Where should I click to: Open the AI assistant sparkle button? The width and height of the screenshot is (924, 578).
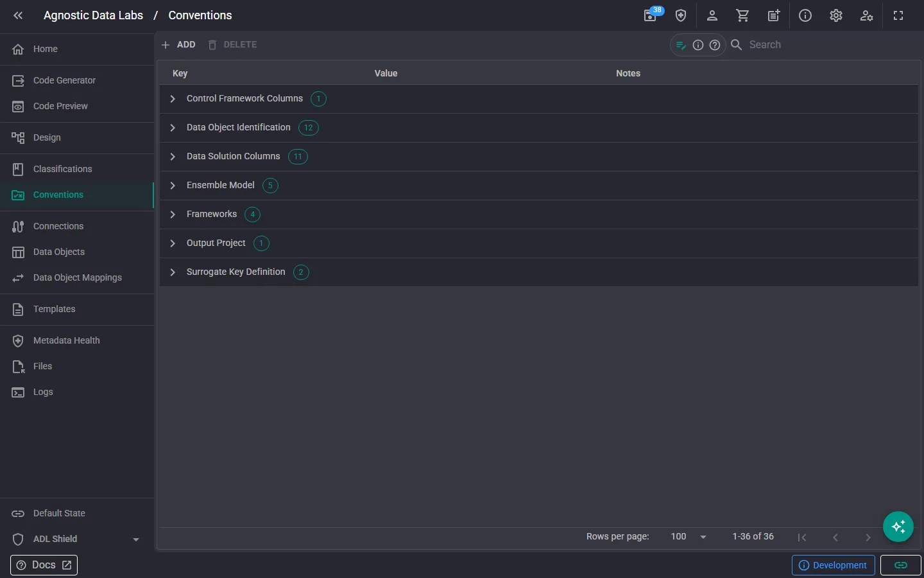(898, 527)
